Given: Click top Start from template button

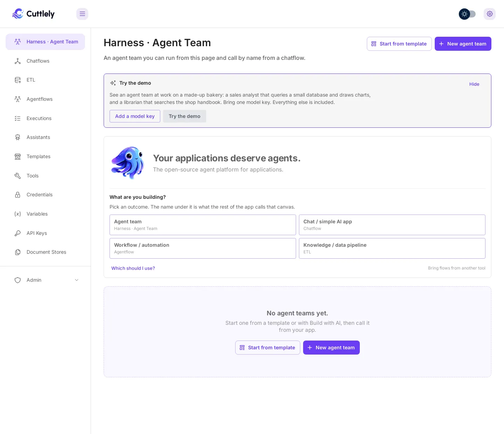Looking at the screenshot, I should click(x=399, y=44).
